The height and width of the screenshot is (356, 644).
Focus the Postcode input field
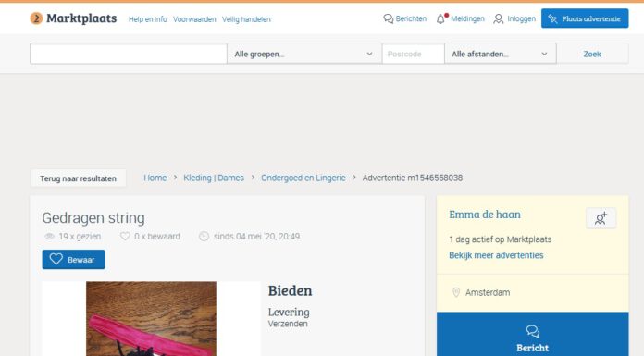414,54
